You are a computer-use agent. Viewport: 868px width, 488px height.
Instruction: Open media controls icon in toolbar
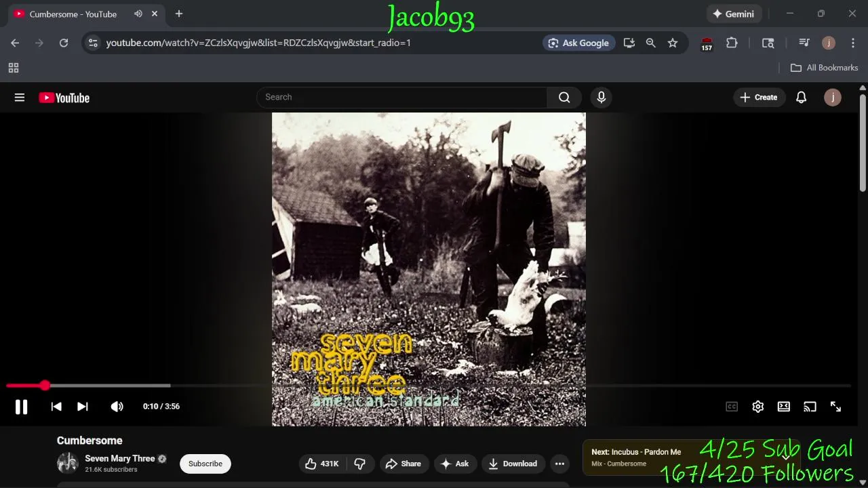tap(804, 43)
